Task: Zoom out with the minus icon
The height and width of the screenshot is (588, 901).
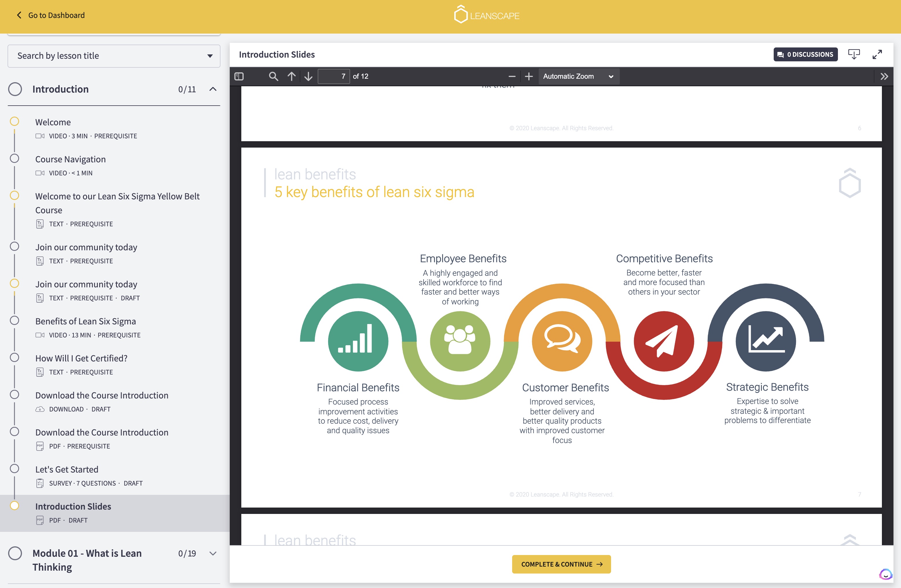Action: (x=512, y=76)
